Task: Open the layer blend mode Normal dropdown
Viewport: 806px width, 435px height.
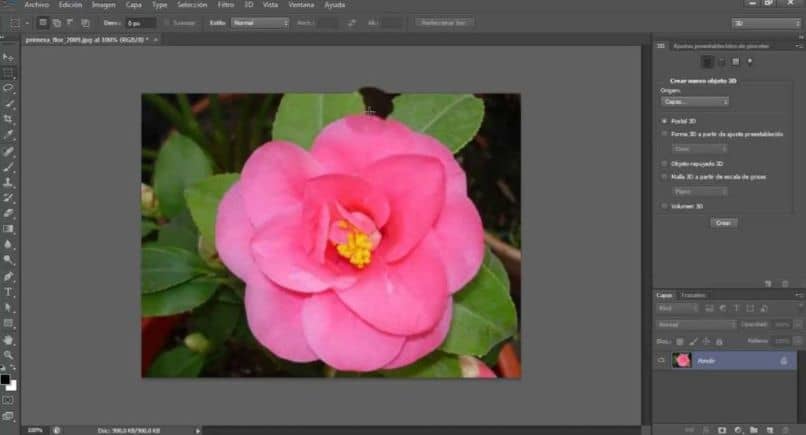Action: click(696, 324)
